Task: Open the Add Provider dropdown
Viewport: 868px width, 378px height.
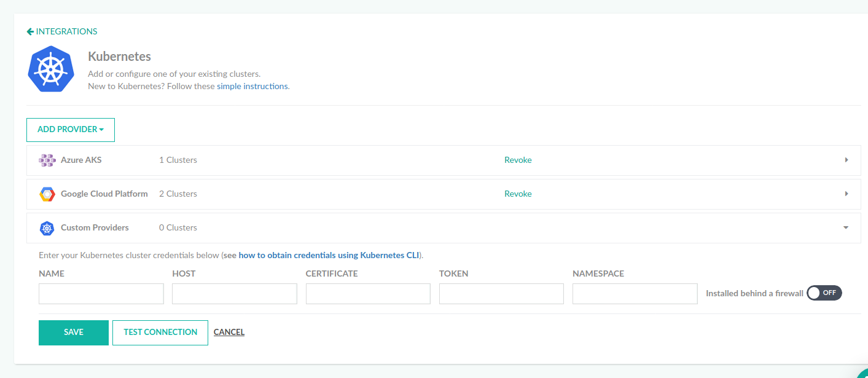Action: click(71, 130)
